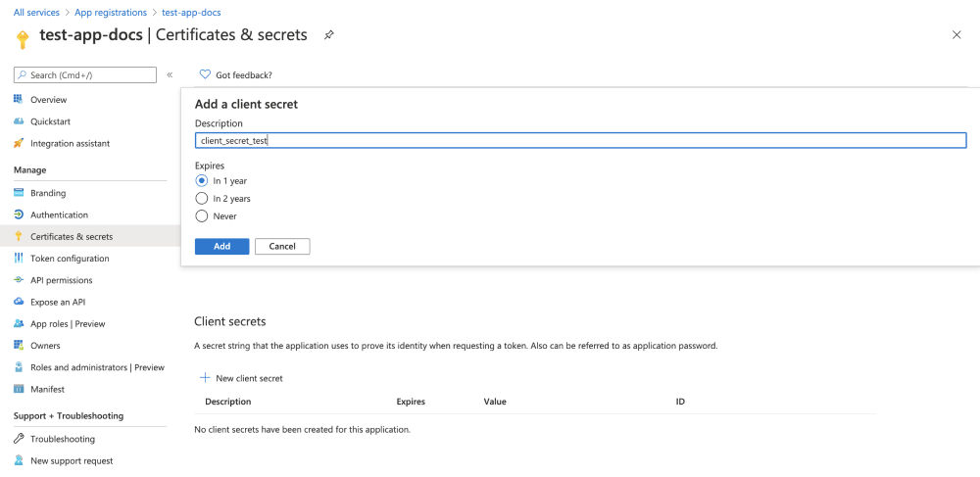Click the Expose an API cloud icon
The height and width of the screenshot is (477, 980).
tap(19, 302)
